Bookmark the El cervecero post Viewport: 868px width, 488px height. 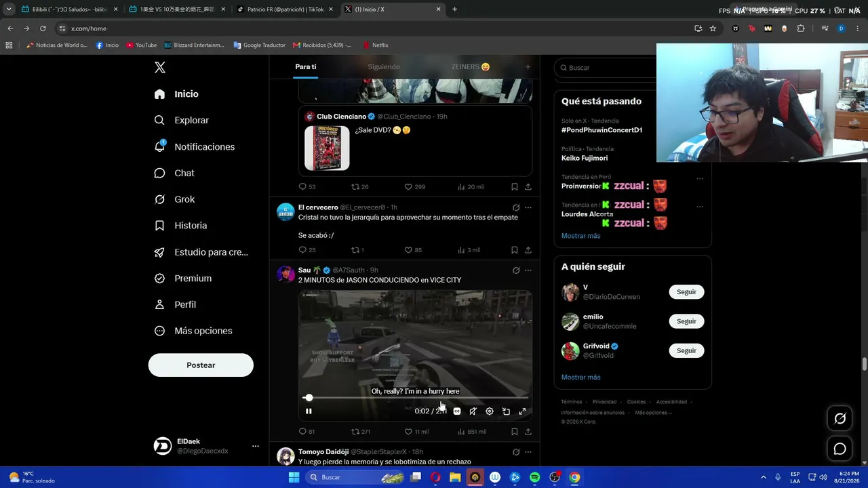[514, 250]
